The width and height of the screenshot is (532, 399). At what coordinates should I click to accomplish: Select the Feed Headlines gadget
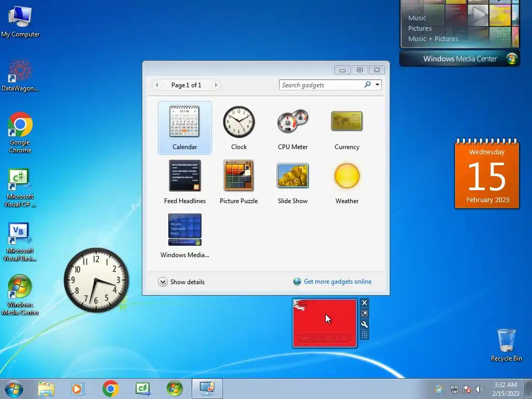(184, 181)
